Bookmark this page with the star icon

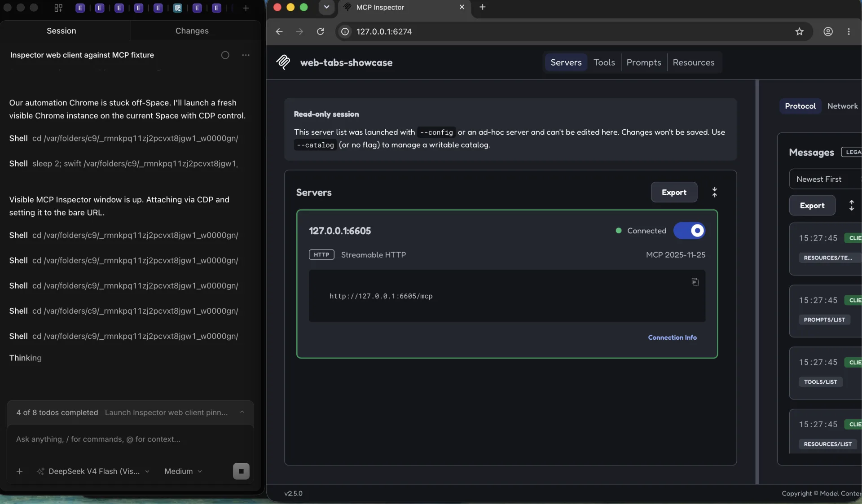tap(799, 31)
